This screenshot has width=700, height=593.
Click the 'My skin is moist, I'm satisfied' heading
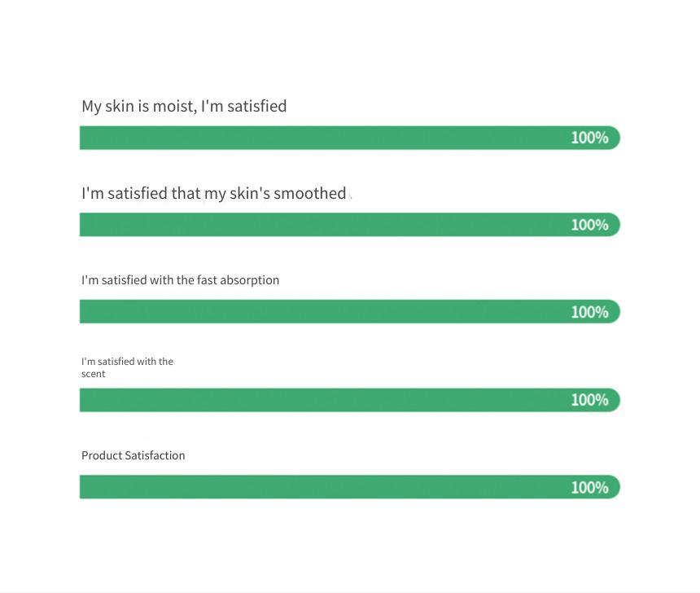tap(184, 107)
